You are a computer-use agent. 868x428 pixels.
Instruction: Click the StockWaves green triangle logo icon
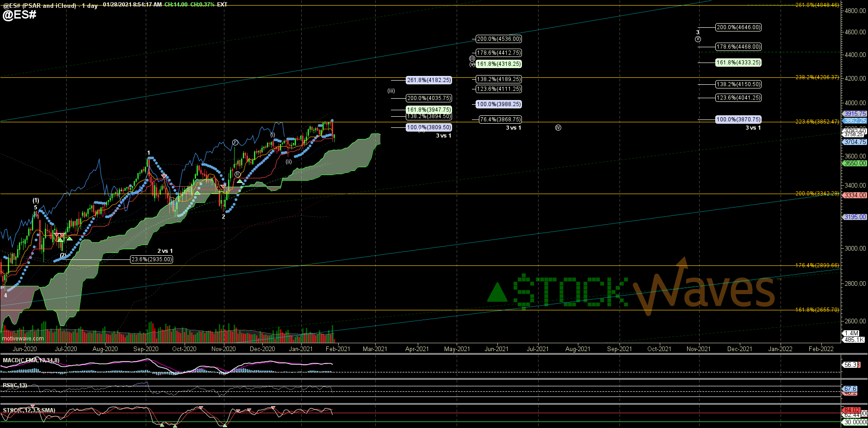pos(498,292)
